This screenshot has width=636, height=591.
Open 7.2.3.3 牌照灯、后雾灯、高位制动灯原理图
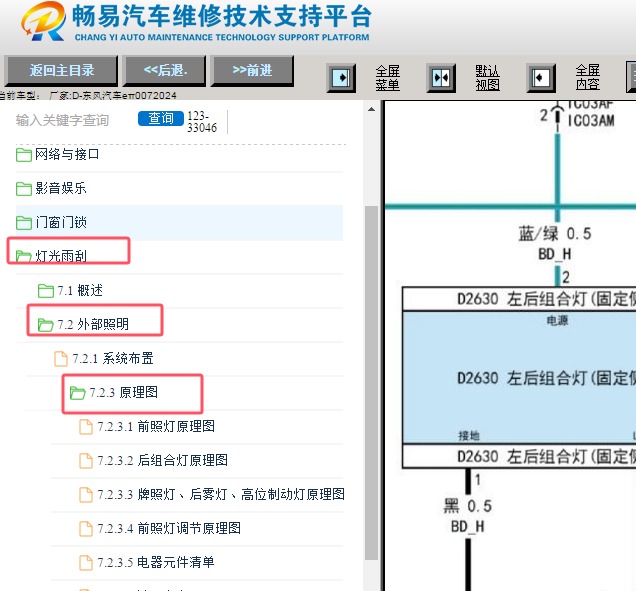pos(221,494)
